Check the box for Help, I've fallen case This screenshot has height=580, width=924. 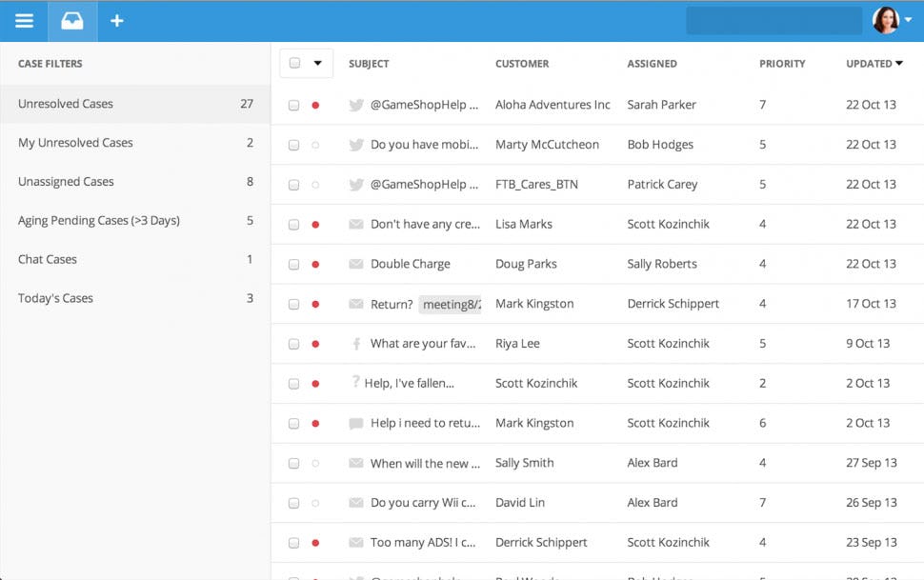click(293, 384)
